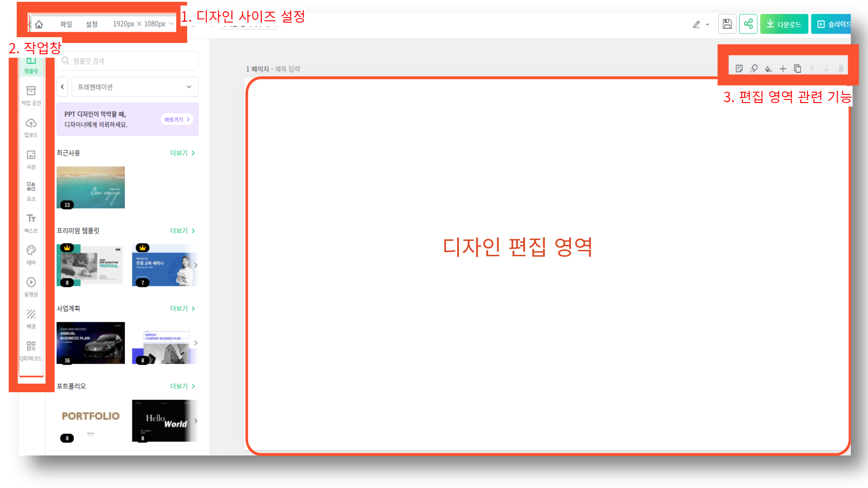Duplicate the page with the copy icon
Viewport: 868px width, 488px height.
797,69
